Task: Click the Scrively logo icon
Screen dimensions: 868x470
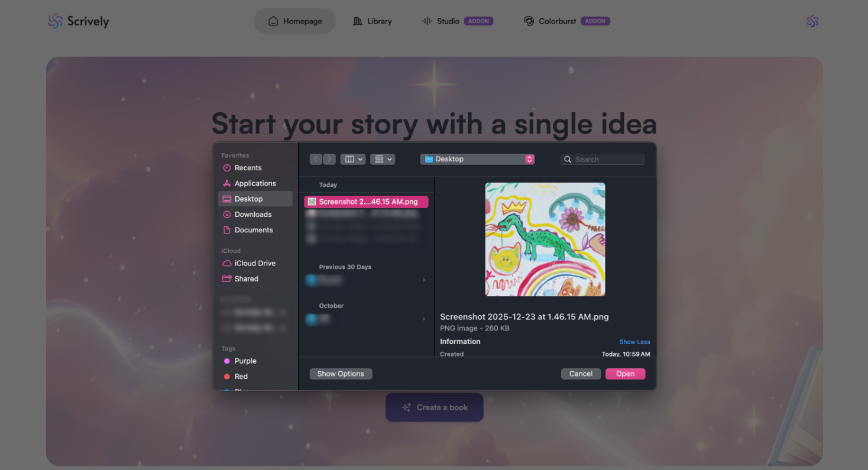Action: (x=55, y=21)
